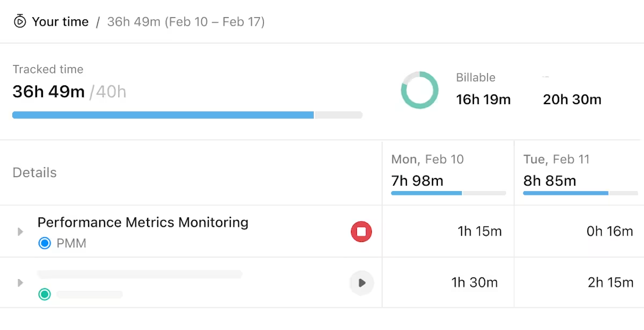The height and width of the screenshot is (330, 644).
Task: Click the Your time timer icon
Action: 20,21
